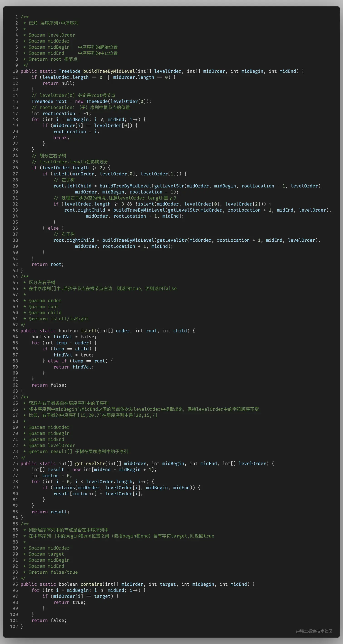Click the 'rootLocation = i;' assignment
Screen dimensions: 343x644
tap(76, 131)
